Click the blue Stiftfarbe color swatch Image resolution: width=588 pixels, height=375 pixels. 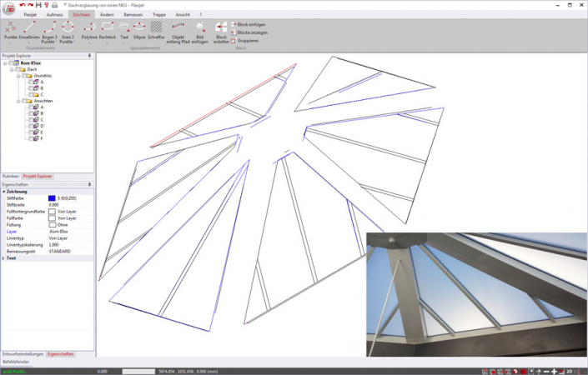52,198
